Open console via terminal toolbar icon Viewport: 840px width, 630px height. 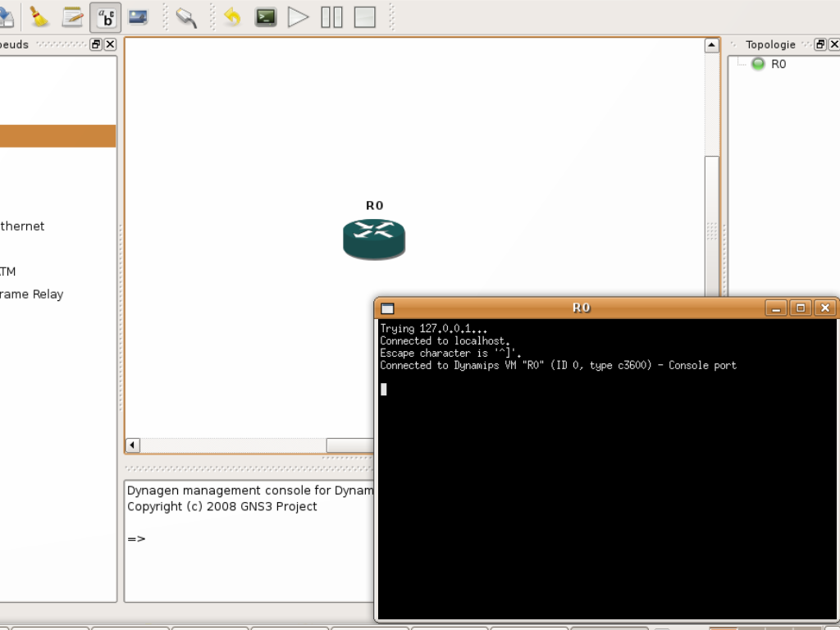point(266,17)
